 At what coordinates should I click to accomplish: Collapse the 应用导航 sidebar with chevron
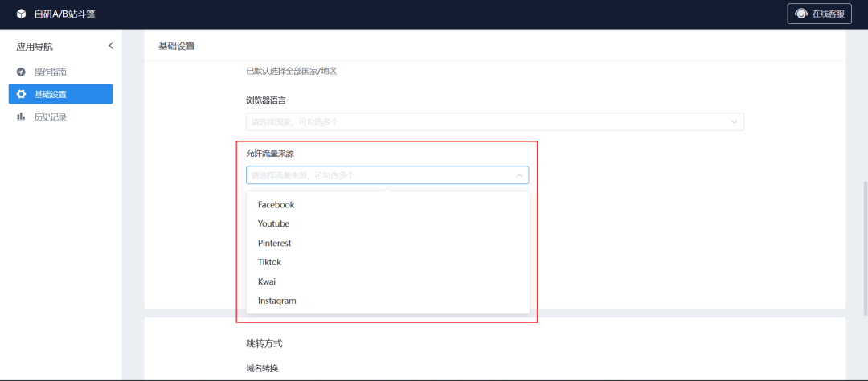[x=111, y=46]
